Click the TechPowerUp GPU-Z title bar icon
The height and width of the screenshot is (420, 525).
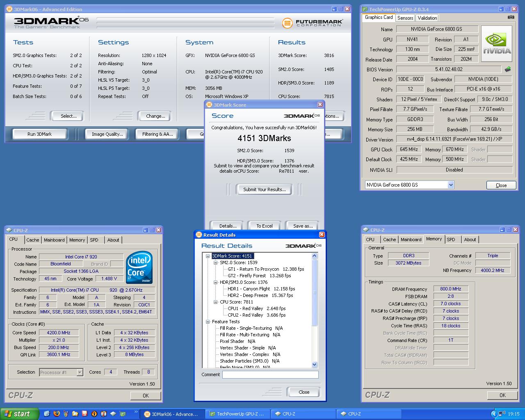[x=365, y=9]
